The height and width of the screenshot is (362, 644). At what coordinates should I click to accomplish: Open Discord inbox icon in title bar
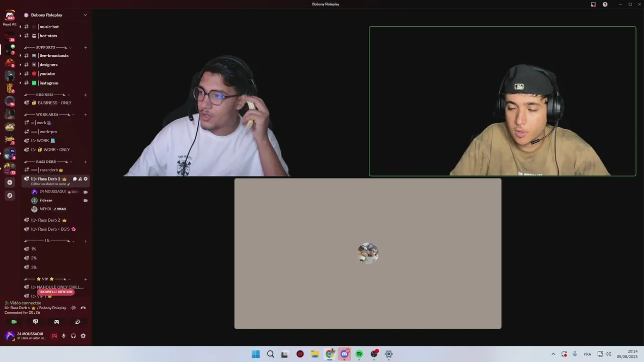(593, 4)
